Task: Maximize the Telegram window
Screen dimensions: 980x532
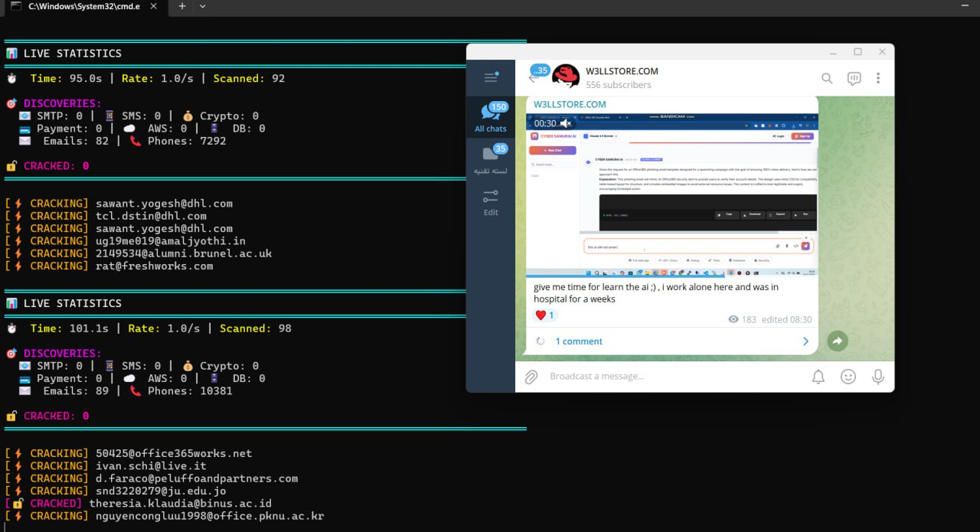Action: tap(857, 52)
